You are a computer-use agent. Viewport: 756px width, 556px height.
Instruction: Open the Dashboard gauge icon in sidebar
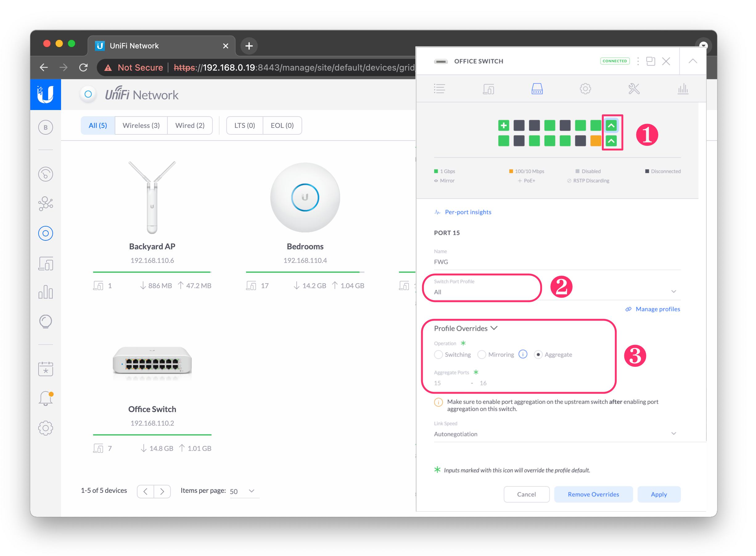click(x=45, y=174)
